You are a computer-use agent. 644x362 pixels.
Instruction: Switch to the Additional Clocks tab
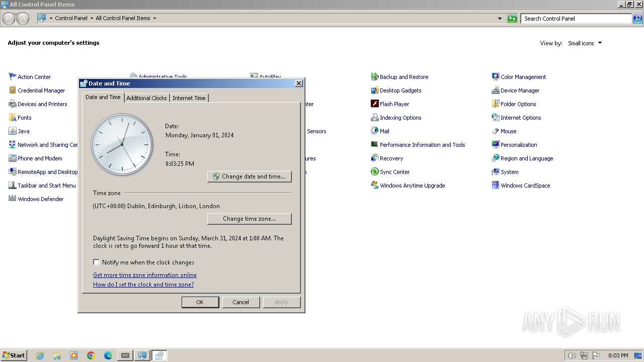pyautogui.click(x=146, y=98)
